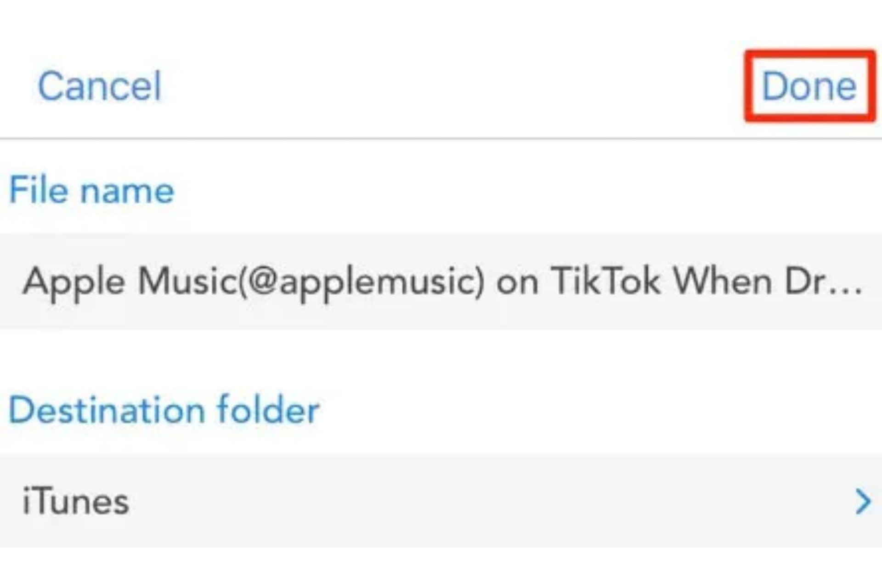Place cursor in "Apple Music(@applemusic)" filename text
This screenshot has width=882, height=588.
coord(253,281)
